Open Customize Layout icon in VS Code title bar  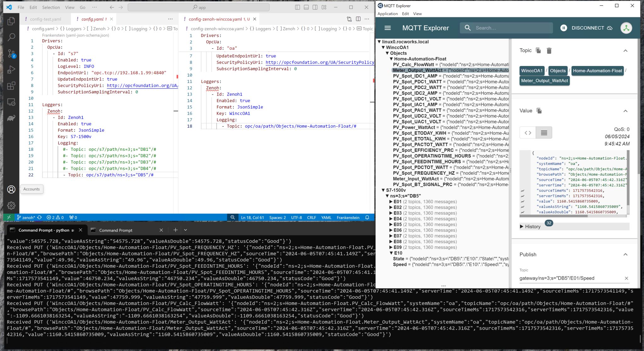click(324, 7)
